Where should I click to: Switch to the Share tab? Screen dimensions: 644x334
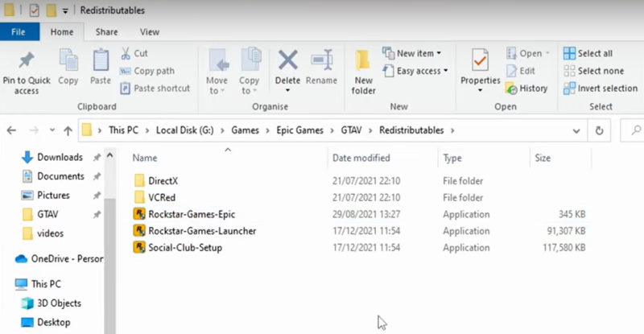coord(107,31)
